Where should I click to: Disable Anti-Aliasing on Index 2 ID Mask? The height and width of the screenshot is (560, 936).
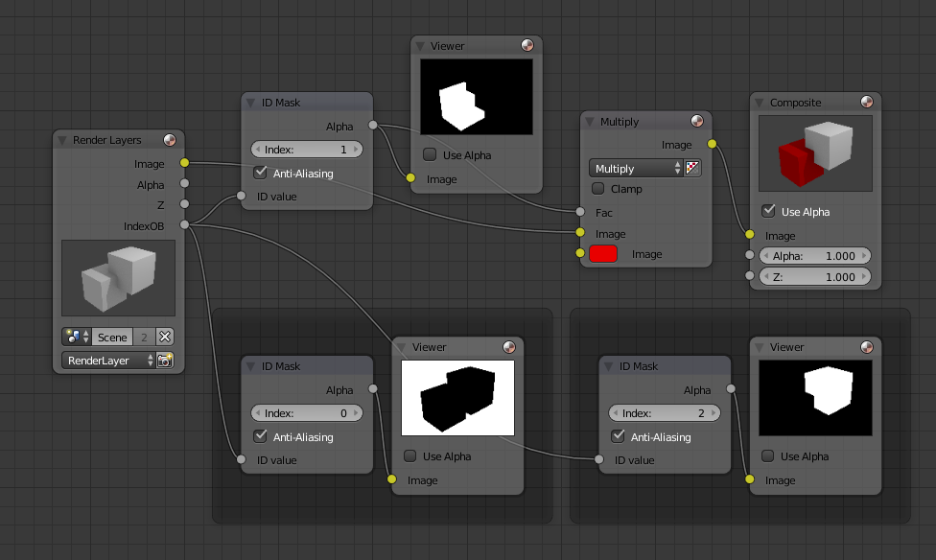click(x=618, y=436)
